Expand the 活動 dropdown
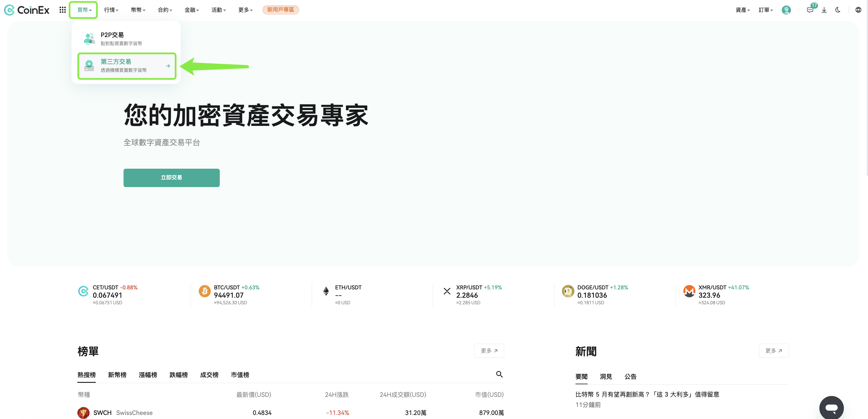The width and height of the screenshot is (868, 419). pos(219,10)
